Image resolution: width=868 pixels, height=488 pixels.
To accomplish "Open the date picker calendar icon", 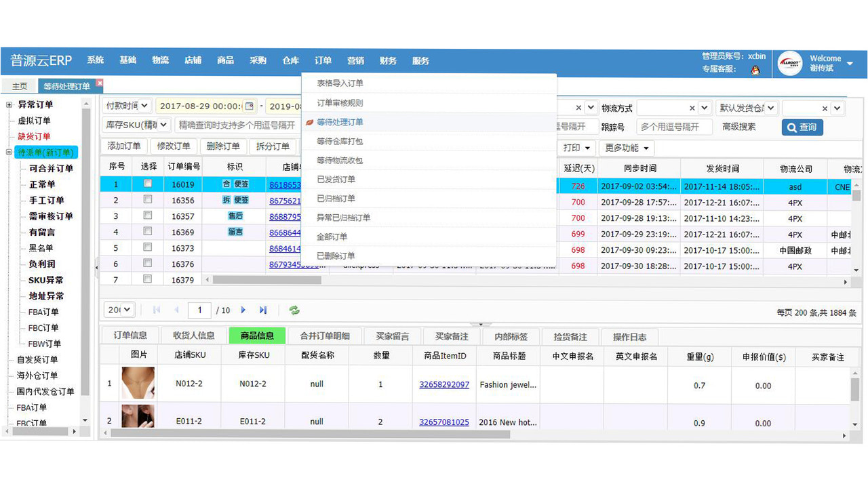I will pos(250,106).
